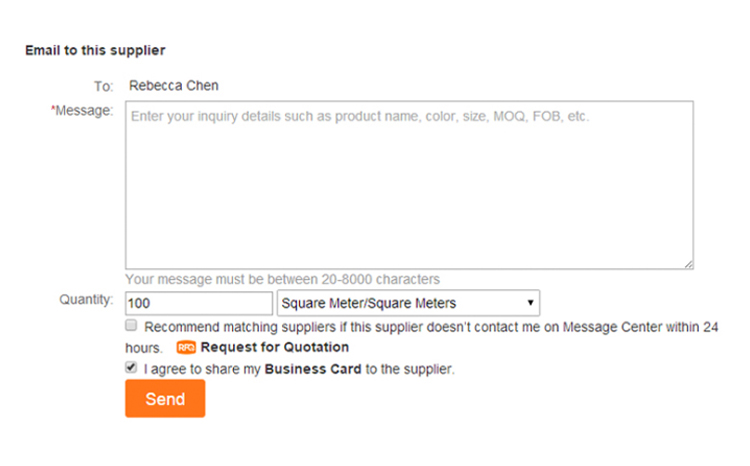
Task: Click the Message field label
Action: coord(82,111)
